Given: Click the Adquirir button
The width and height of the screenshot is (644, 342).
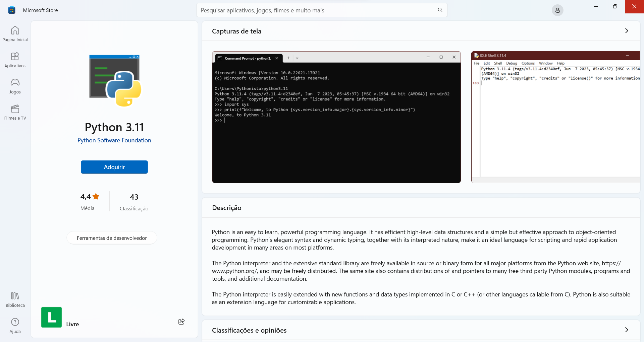Looking at the screenshot, I should pyautogui.click(x=114, y=167).
